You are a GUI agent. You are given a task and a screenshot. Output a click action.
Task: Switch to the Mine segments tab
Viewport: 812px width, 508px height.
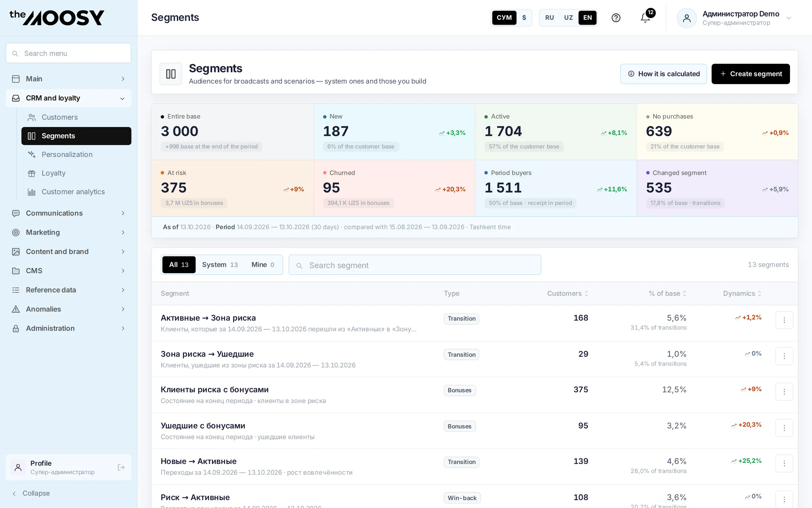(263, 264)
